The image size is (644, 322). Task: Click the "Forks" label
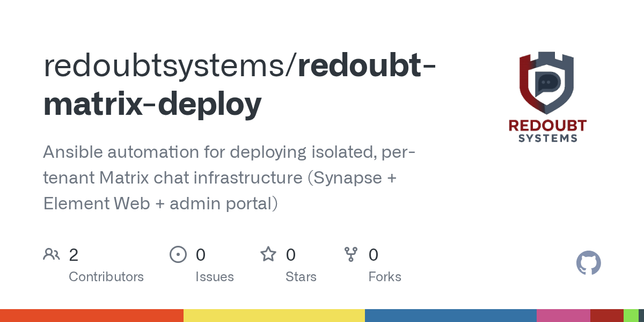click(x=385, y=277)
